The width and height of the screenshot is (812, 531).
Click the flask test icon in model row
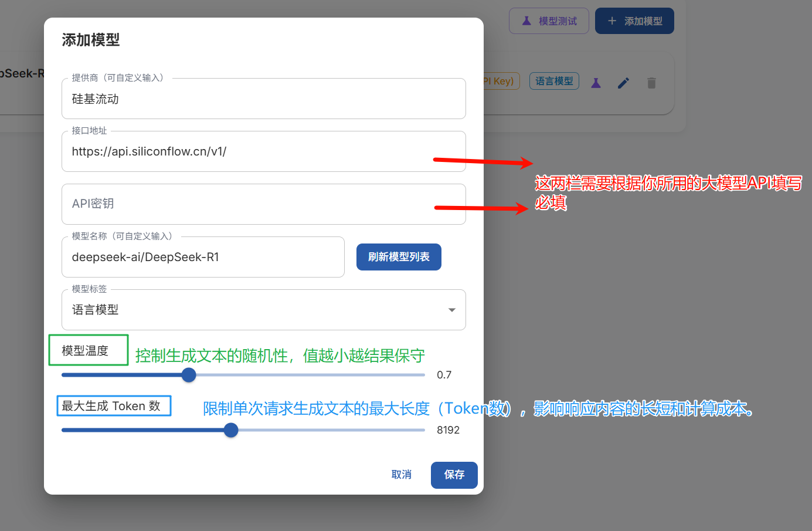[596, 83]
